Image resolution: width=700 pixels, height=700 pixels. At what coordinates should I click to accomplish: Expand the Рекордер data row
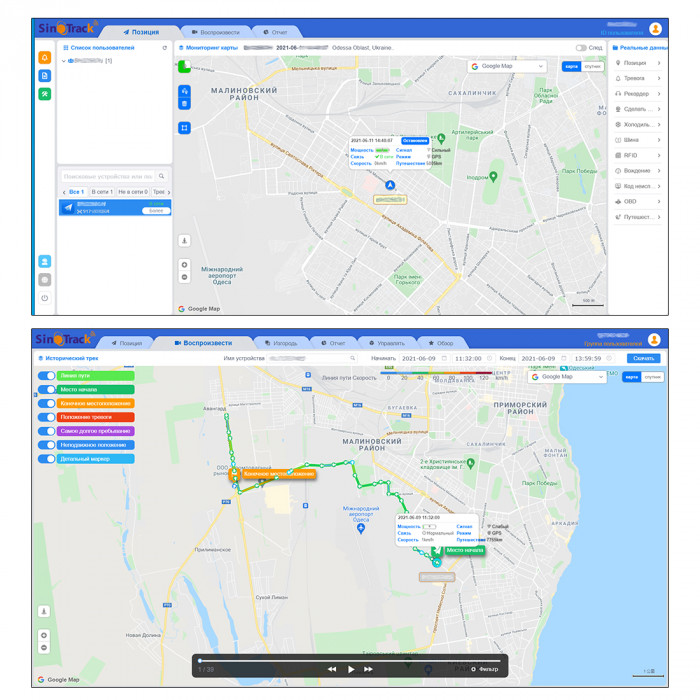click(638, 94)
